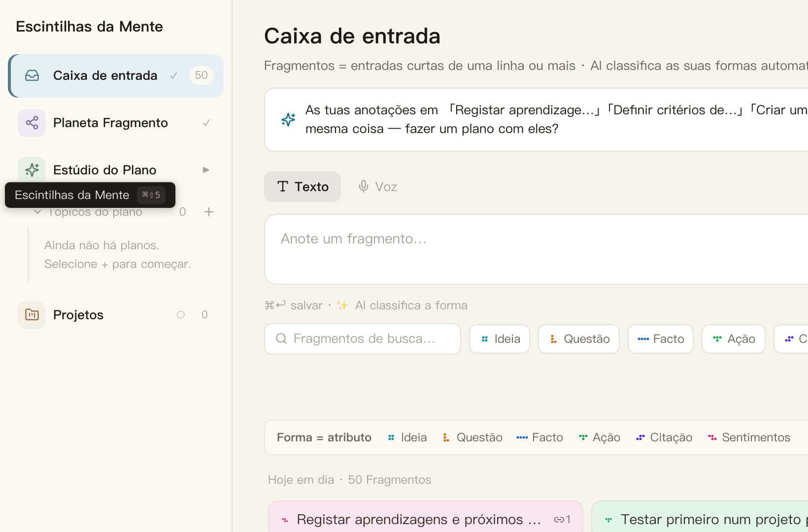Open the Registar aprendizagens e próximos fragment card

coord(426,517)
